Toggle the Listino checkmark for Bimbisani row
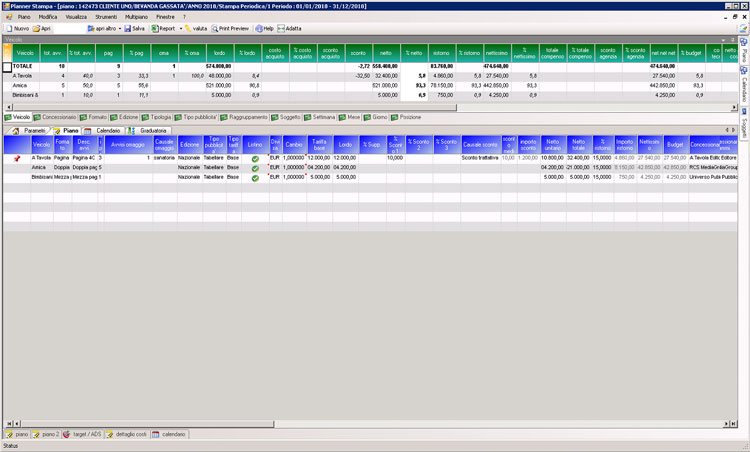The height and width of the screenshot is (452, 750). point(255,177)
